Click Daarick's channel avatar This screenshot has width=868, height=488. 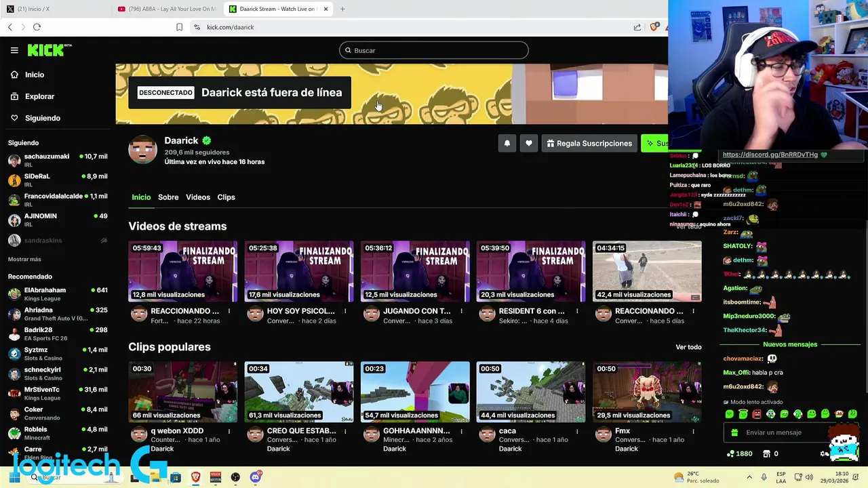[x=142, y=149]
